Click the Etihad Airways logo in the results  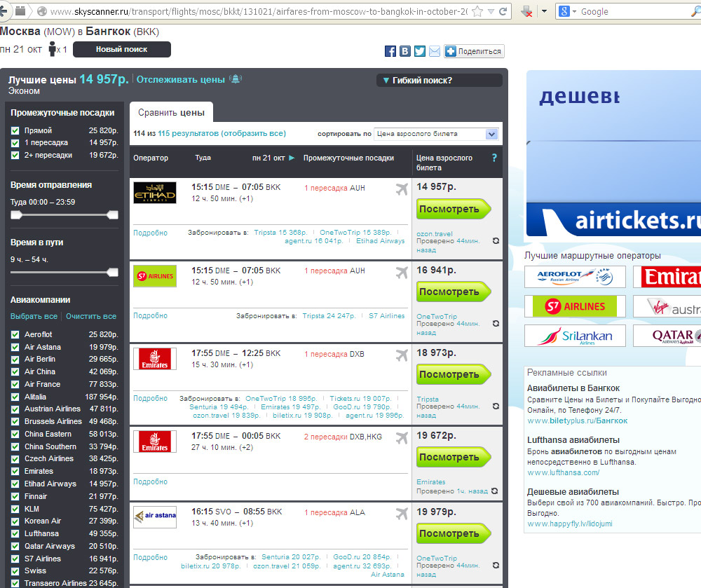[155, 193]
